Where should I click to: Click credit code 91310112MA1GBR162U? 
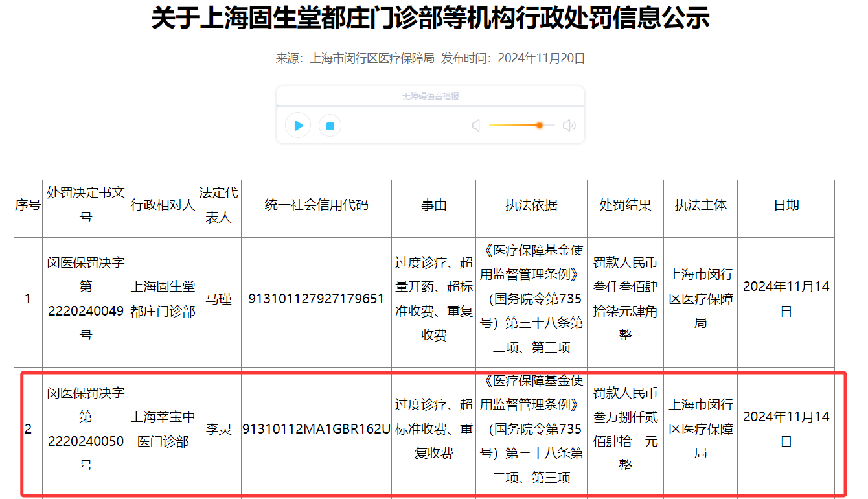click(316, 429)
